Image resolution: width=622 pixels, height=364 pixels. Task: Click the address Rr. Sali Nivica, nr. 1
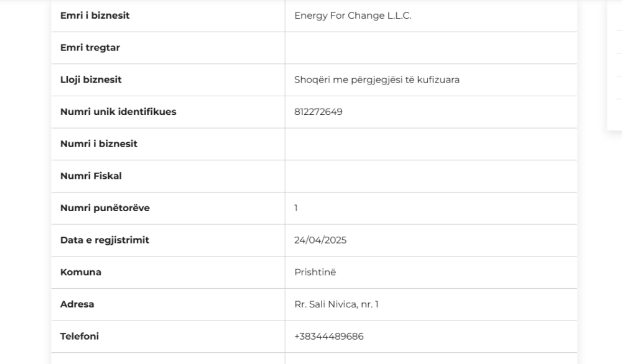point(337,304)
